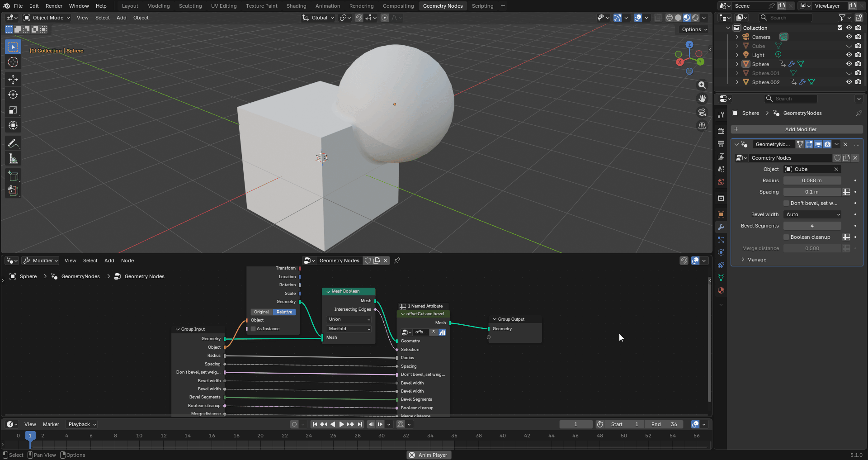Click the Add Modifier button
Screen dimensions: 868x460
click(797, 129)
